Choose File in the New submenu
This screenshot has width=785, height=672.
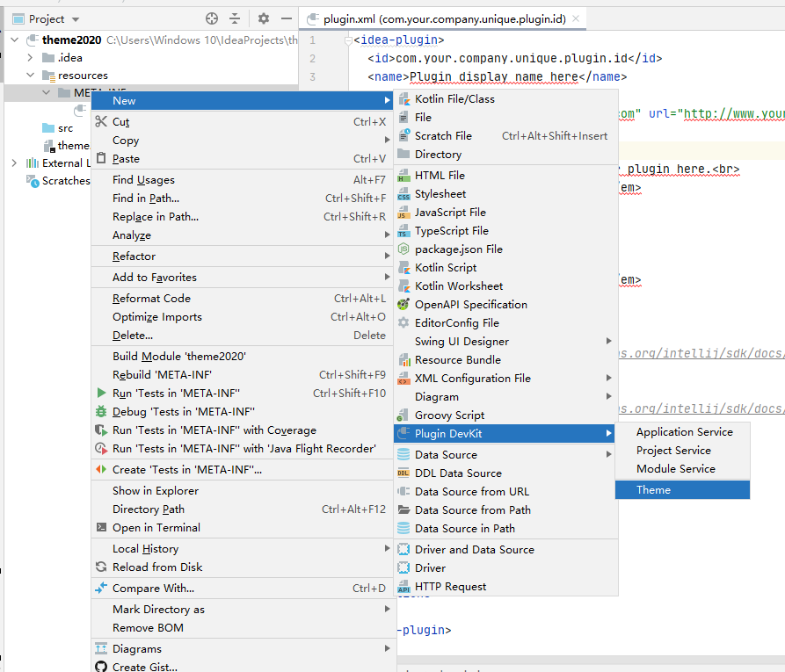tap(505, 117)
